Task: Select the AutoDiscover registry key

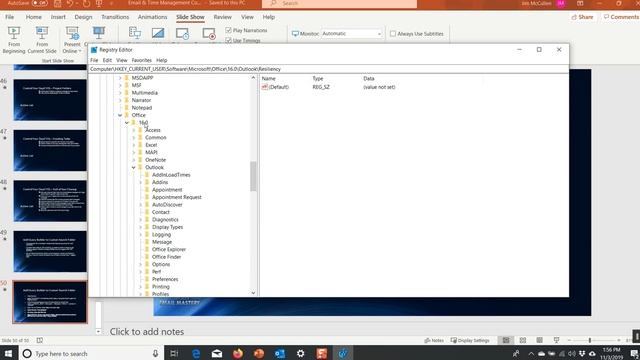Action: (167, 204)
